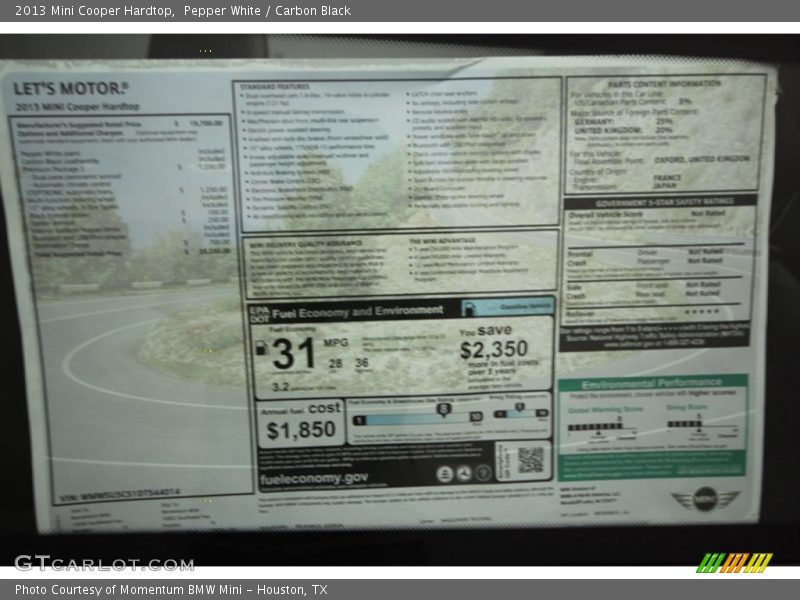Click the Parts Content Information box
The width and height of the screenshot is (800, 600).
664,130
